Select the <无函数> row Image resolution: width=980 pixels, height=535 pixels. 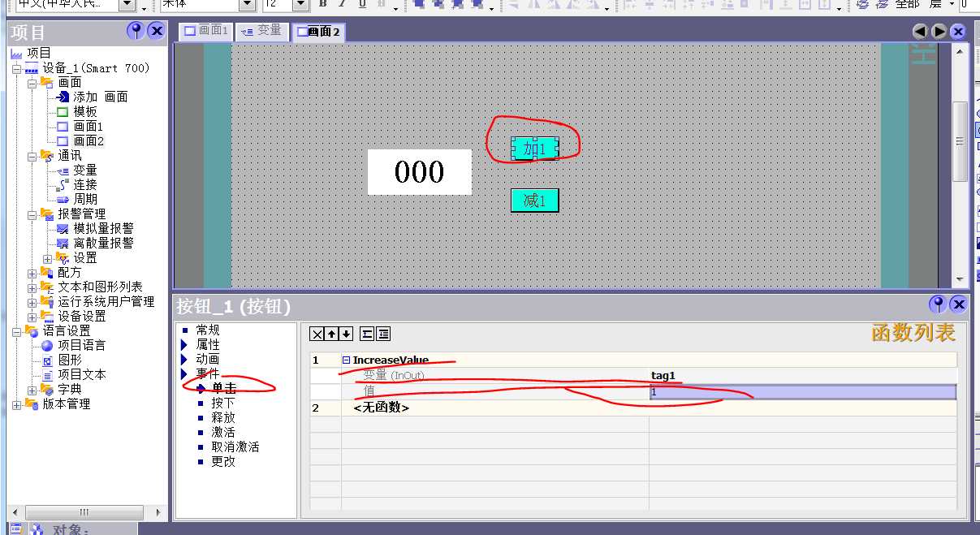(x=633, y=408)
